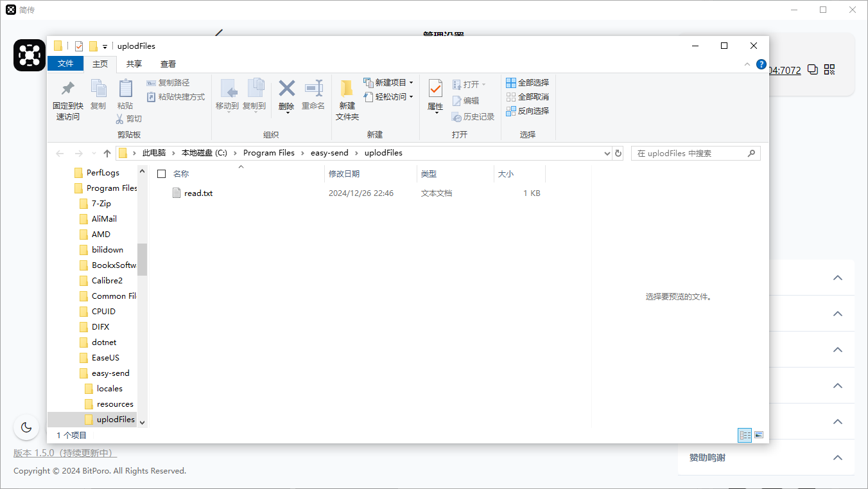Click the Paste icon in clipboard group
The height and width of the screenshot is (489, 868).
coord(125,89)
